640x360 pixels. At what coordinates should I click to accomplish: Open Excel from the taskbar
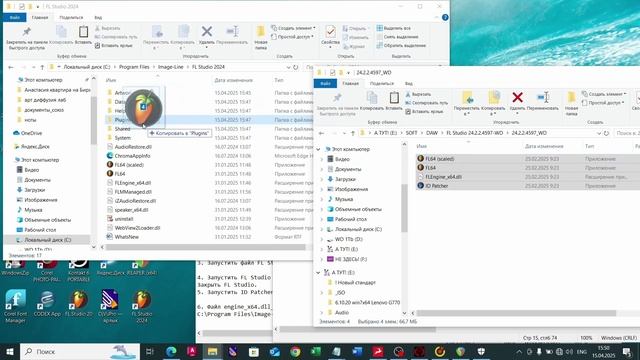(316, 351)
